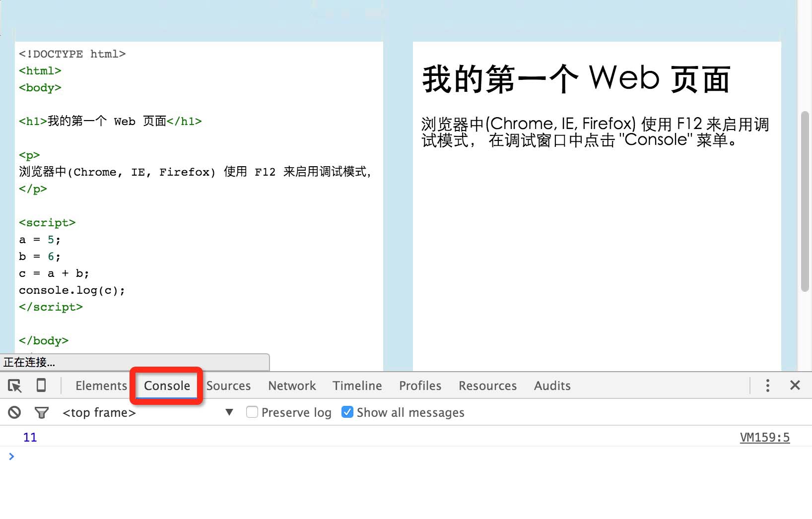Open the Sources tab

228,386
